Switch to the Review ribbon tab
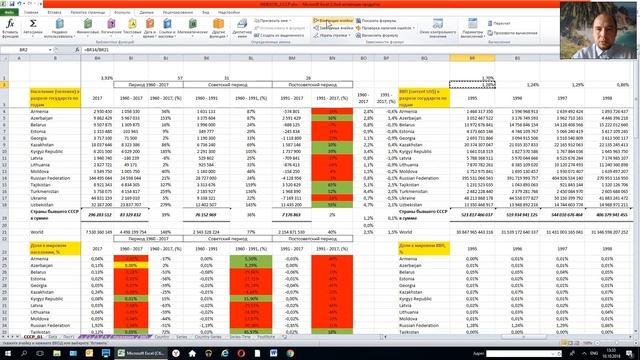 178,12
